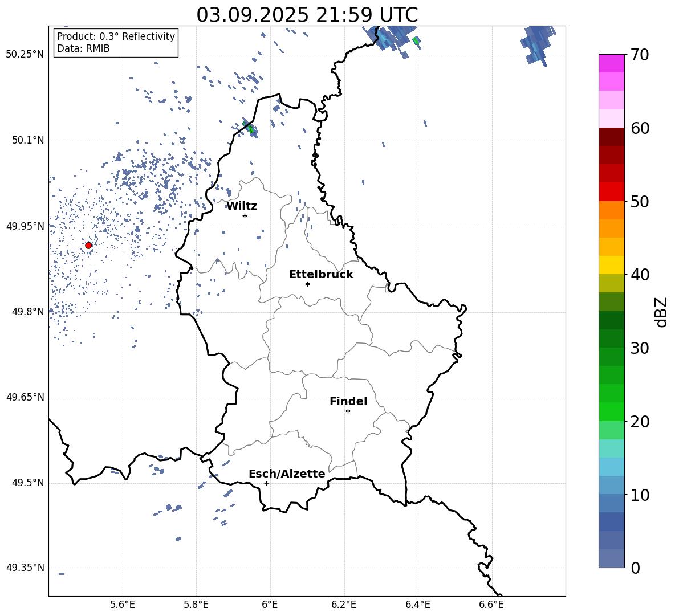Click the green color band under the 30 dBZ tick
Viewport: 675px width, 616px height.
click(x=611, y=357)
